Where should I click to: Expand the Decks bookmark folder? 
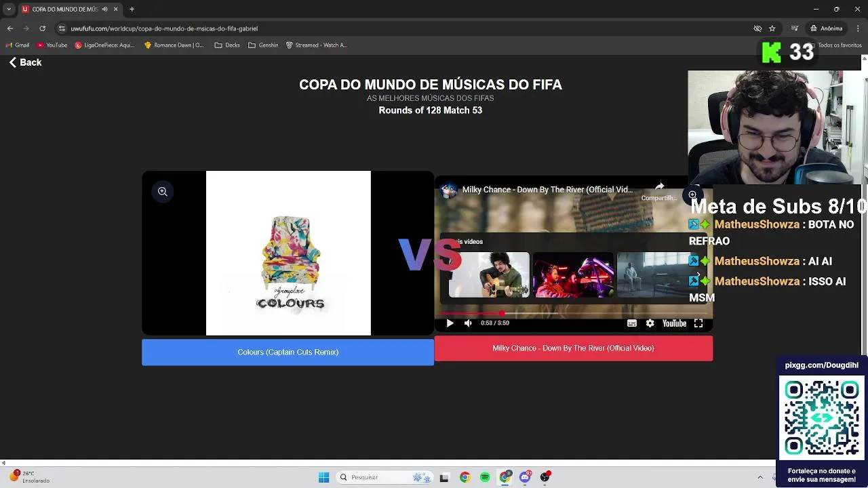coord(227,45)
